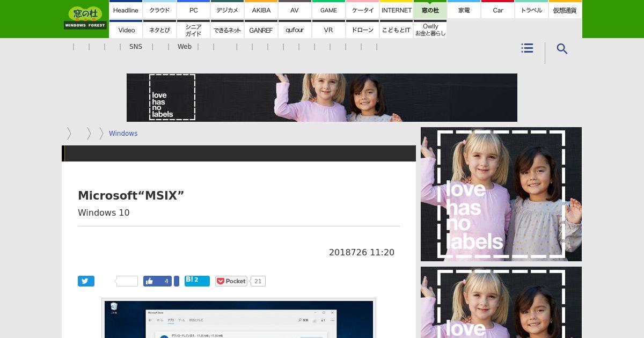Switch to the VR tab
Image resolution: width=644 pixels, height=338 pixels.
click(x=328, y=30)
